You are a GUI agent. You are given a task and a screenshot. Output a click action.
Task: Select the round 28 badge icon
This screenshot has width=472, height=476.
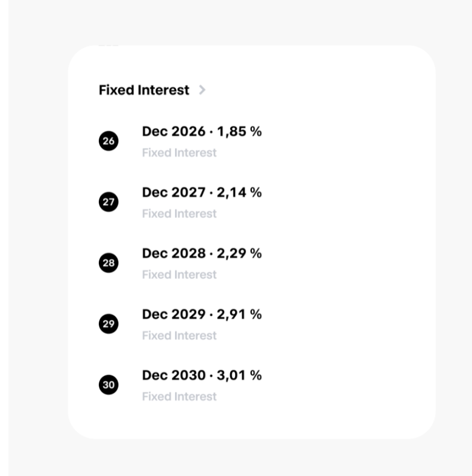click(x=108, y=263)
